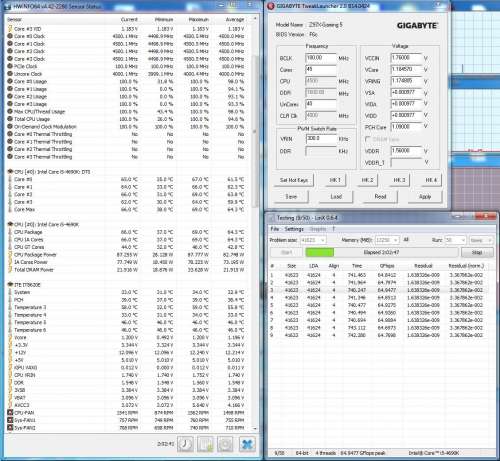Open the Settings menu in LinX
This screenshot has width=500, height=461.
coord(294,229)
